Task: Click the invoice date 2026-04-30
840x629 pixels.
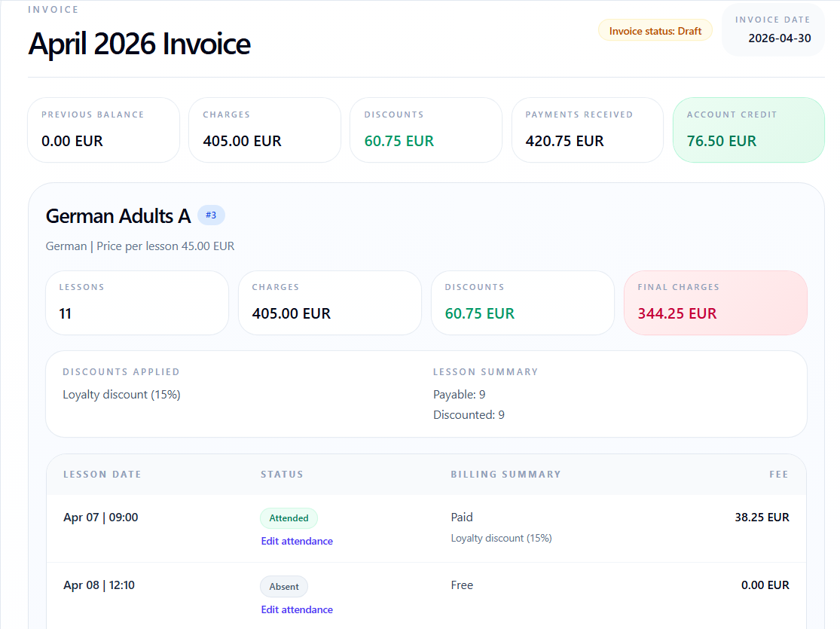Action: [x=780, y=38]
